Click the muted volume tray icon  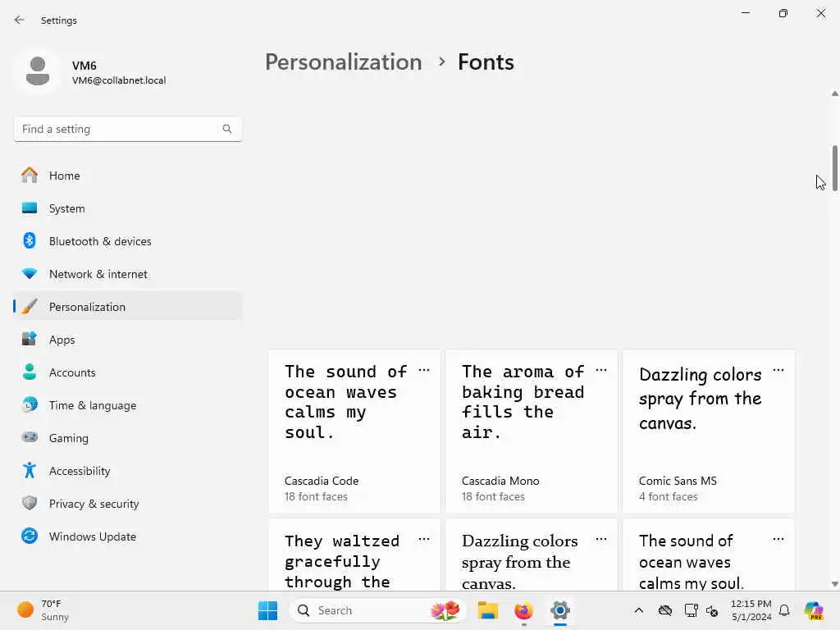[x=712, y=610]
